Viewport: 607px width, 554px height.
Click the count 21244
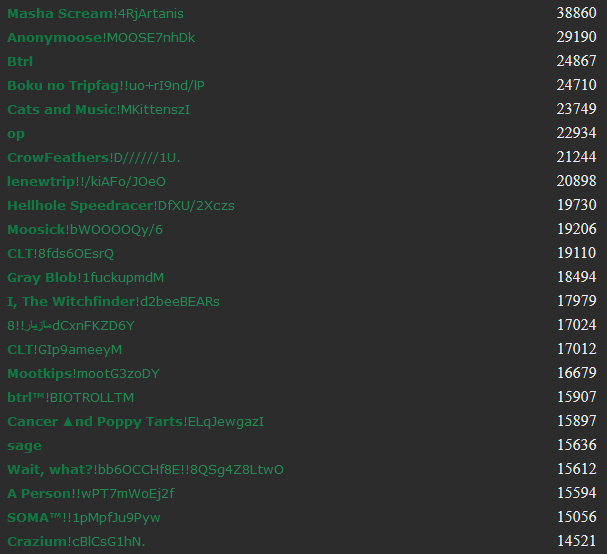click(576, 157)
